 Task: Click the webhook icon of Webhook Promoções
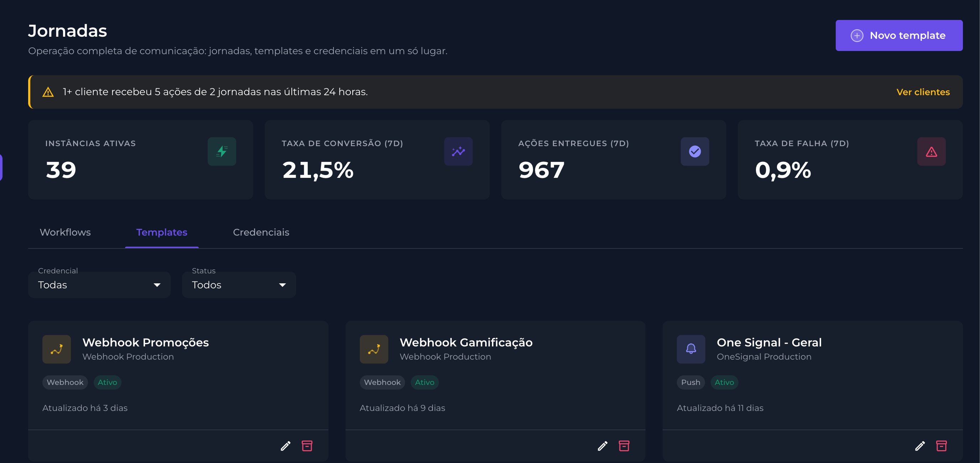click(56, 349)
